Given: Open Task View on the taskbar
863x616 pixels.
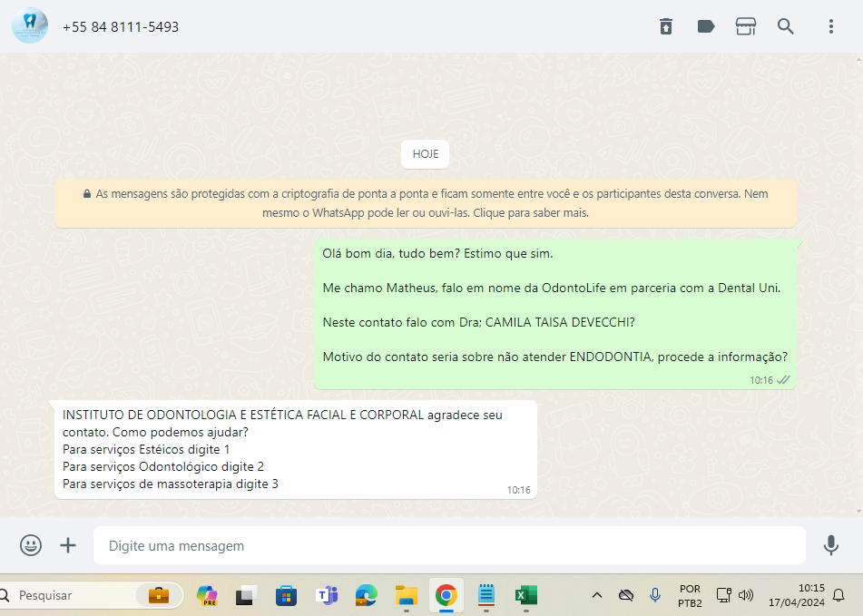Looking at the screenshot, I should (x=246, y=595).
